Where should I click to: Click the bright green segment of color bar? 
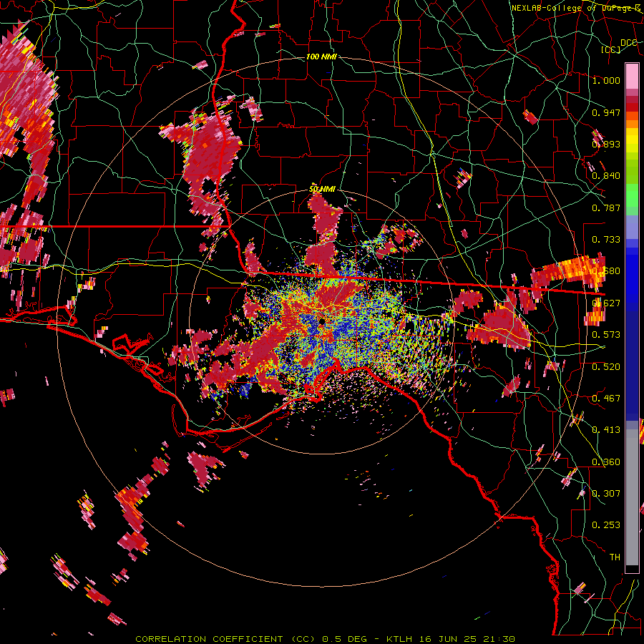[632, 195]
